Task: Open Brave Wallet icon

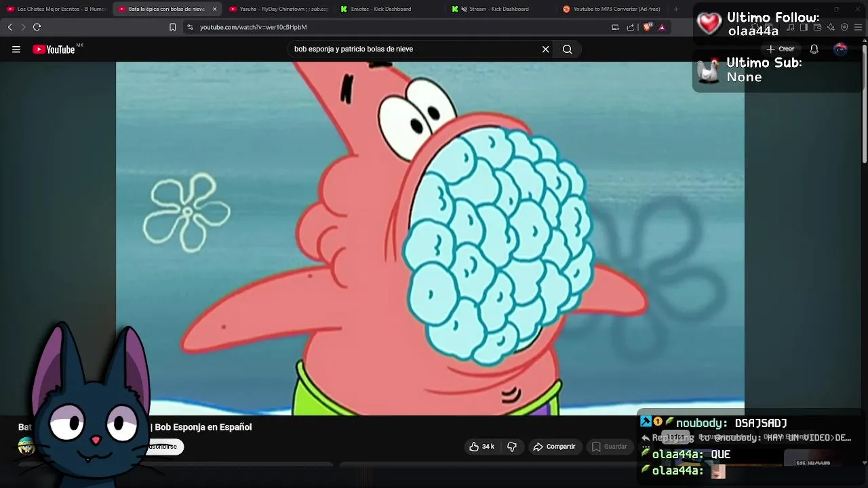Action: (817, 27)
